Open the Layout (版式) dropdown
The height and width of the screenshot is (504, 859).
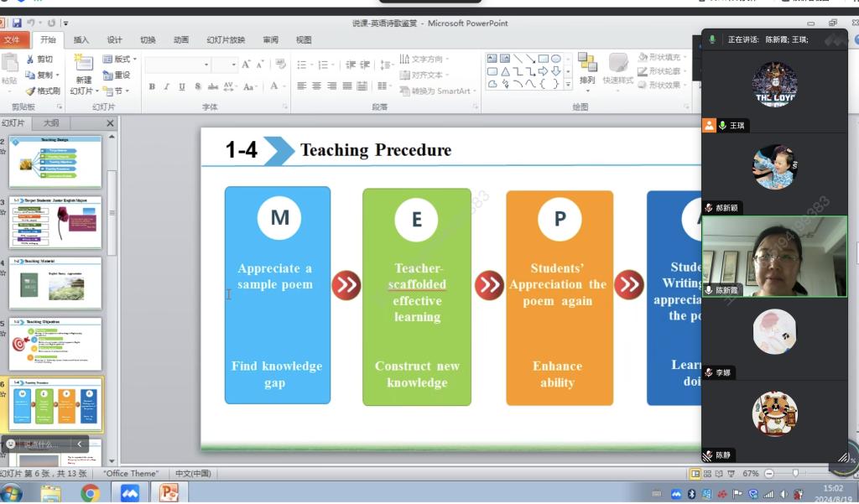click(x=120, y=59)
